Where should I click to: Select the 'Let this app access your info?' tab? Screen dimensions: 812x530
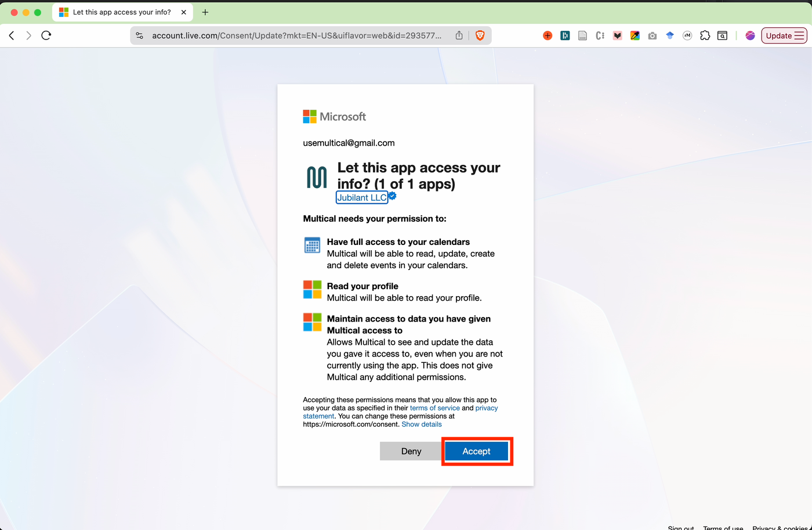click(122, 12)
